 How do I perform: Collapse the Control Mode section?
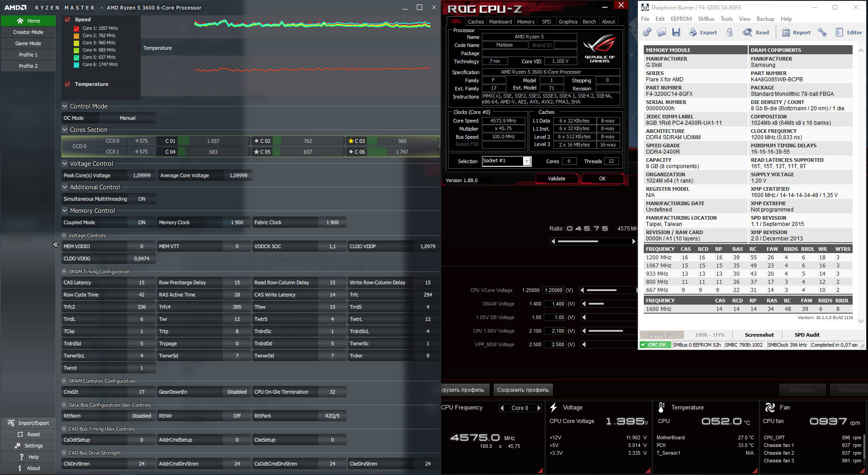(x=65, y=106)
